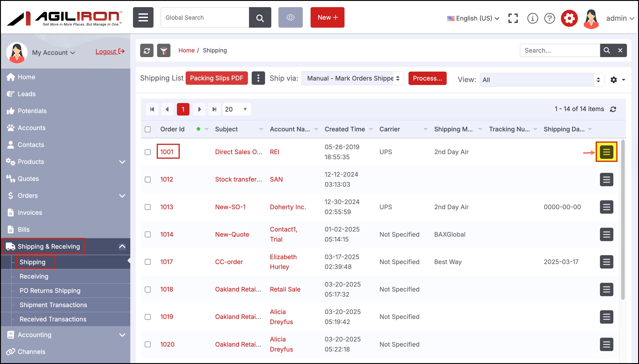Screen dimensions: 639x364
Task: Click the clear filter funnel icon
Action: point(164,50)
